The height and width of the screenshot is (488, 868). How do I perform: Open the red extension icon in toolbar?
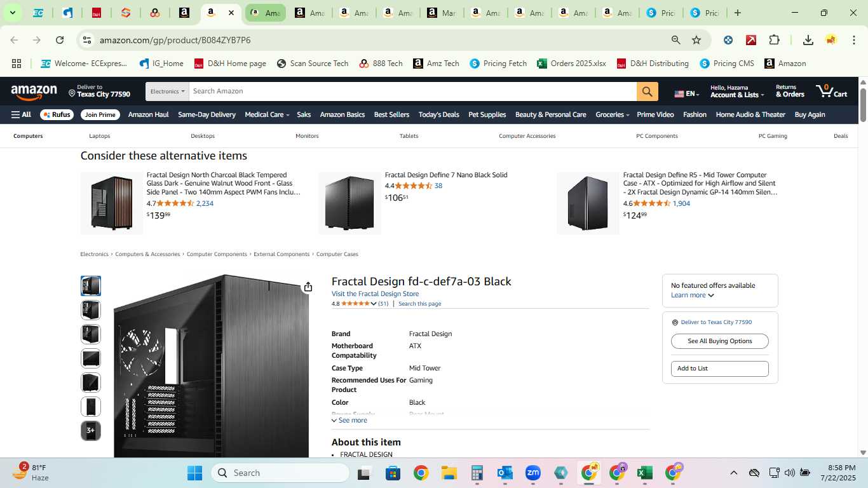tap(751, 40)
